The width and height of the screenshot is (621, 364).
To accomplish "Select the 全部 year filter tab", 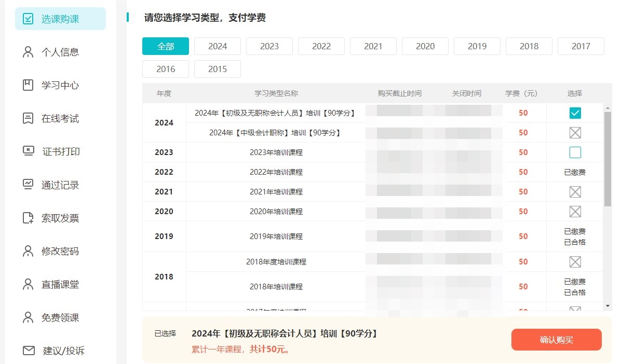I will click(x=166, y=46).
